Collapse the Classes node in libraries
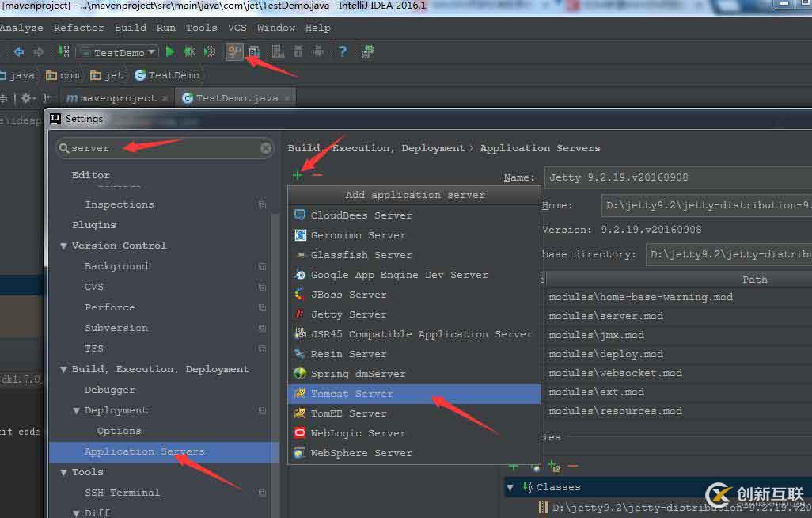This screenshot has width=812, height=518. [510, 487]
